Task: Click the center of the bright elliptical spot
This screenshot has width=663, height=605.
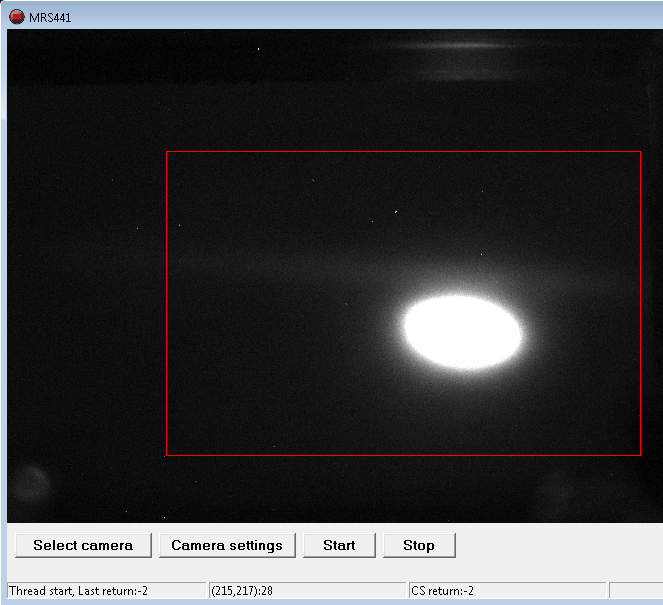Action: [x=462, y=332]
